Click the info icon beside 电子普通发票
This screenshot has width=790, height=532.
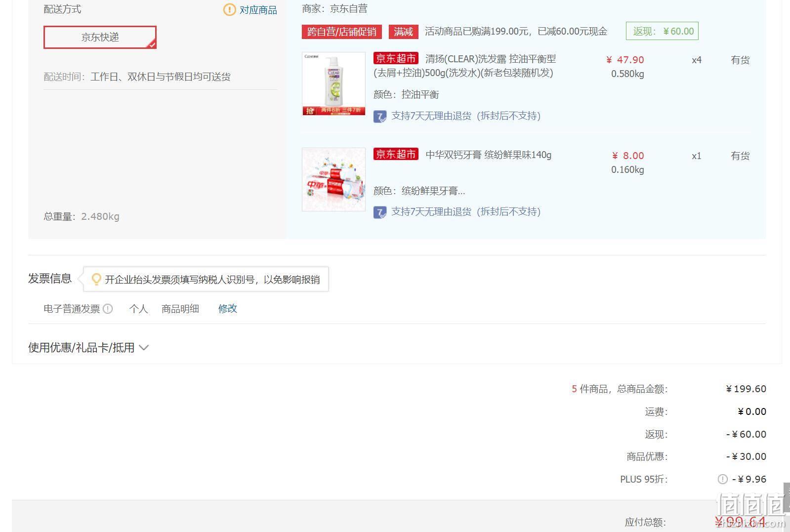click(x=108, y=309)
